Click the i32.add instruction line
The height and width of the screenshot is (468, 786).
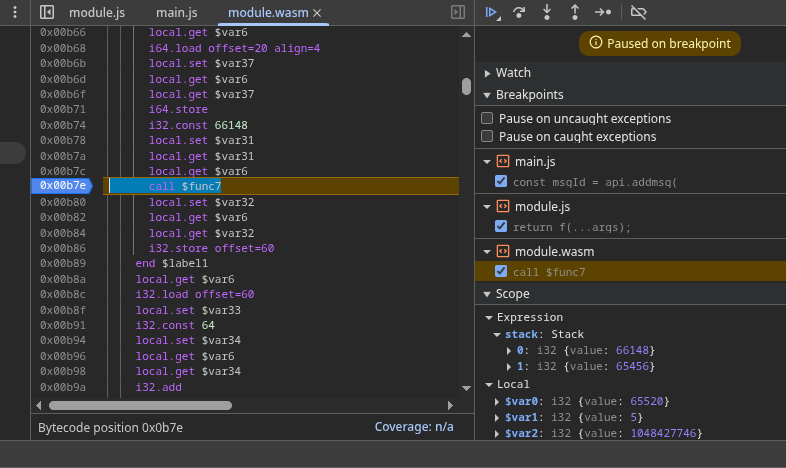coord(158,387)
